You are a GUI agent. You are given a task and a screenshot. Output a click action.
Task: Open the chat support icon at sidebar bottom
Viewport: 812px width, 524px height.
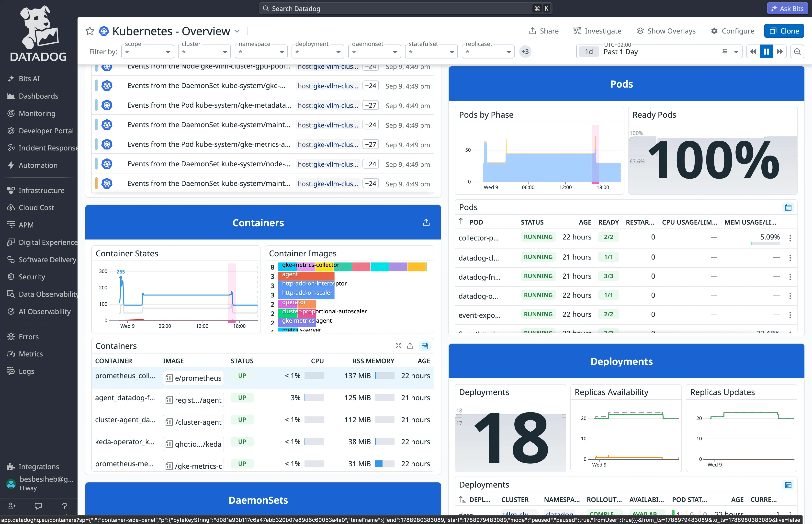pos(38,506)
